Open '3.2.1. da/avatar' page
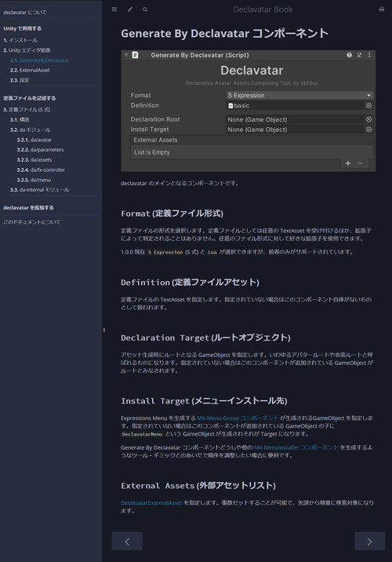Image resolution: width=392 pixels, height=562 pixels. pyautogui.click(x=34, y=140)
